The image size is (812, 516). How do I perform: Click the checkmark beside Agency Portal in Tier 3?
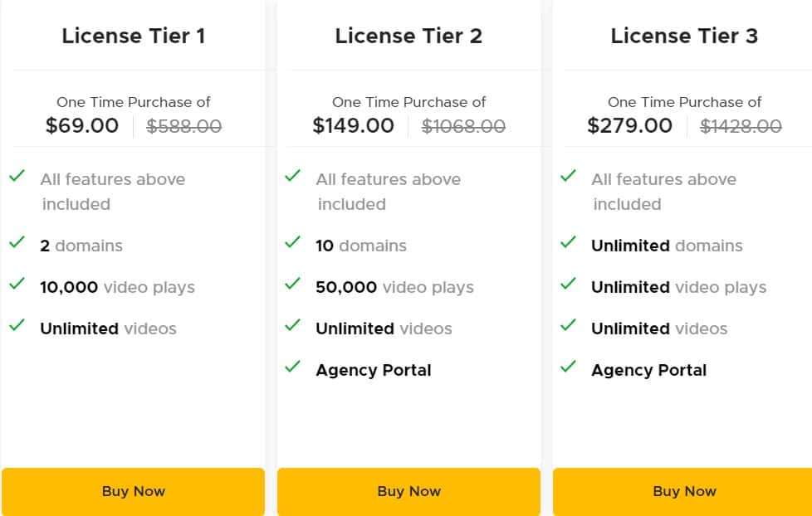[569, 368]
